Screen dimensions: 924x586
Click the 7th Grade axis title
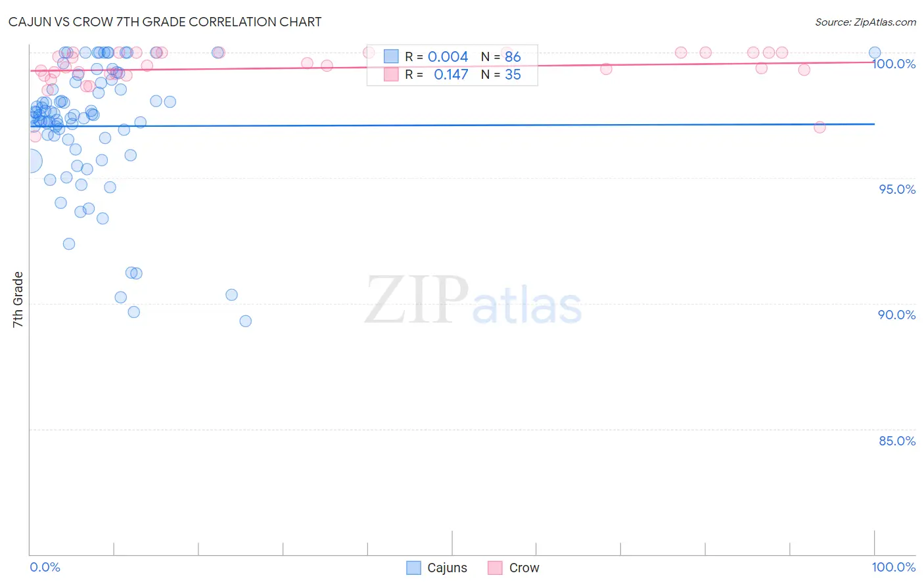pos(18,300)
